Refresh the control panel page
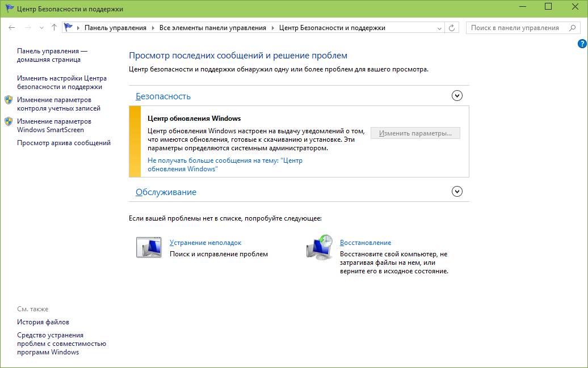588x368 pixels. pyautogui.click(x=452, y=28)
